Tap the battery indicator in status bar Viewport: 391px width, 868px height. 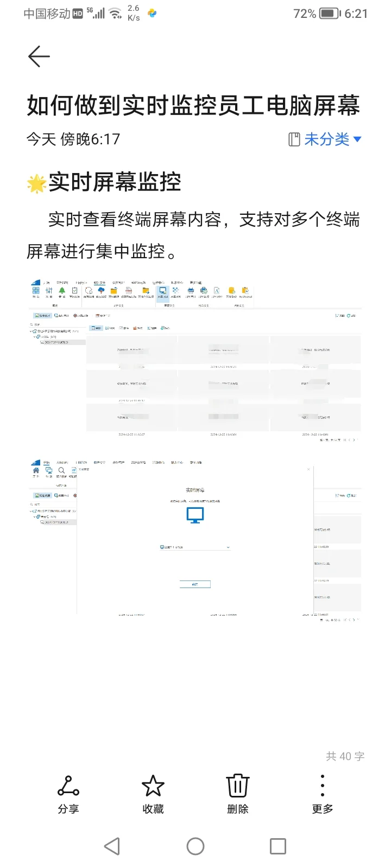click(330, 14)
